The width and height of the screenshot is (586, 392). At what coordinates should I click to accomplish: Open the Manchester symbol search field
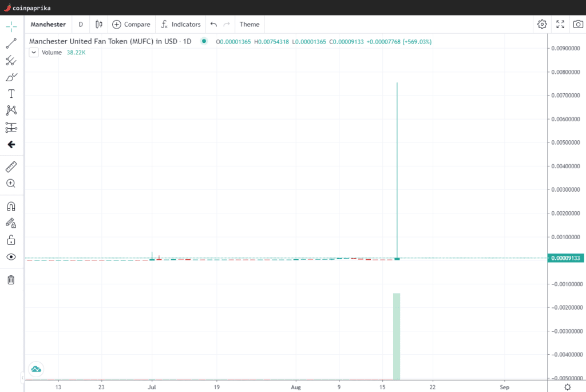(48, 24)
